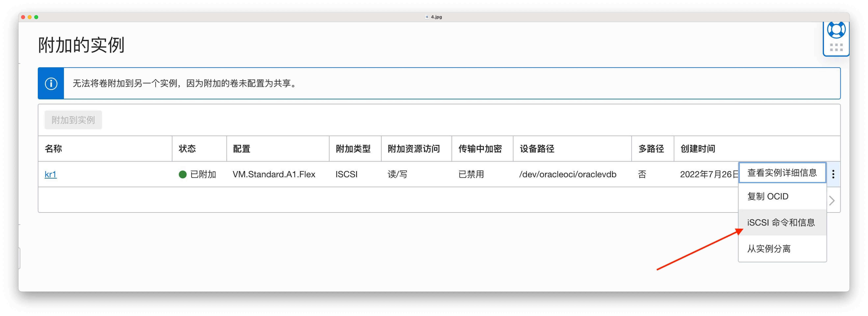Click the green status dot for kr1

tap(183, 174)
